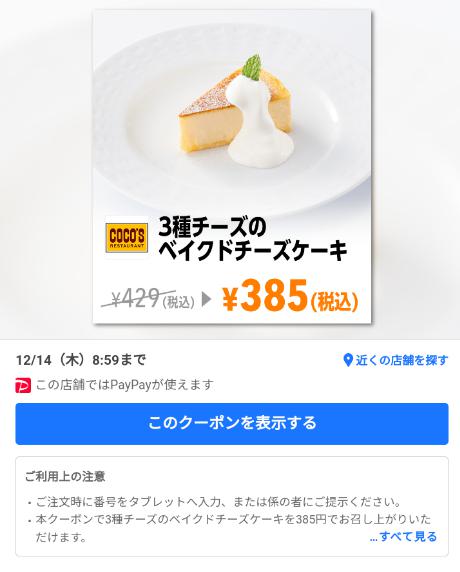The height and width of the screenshot is (572, 460).
Task: Click the blue location pin icon
Action: (x=348, y=360)
